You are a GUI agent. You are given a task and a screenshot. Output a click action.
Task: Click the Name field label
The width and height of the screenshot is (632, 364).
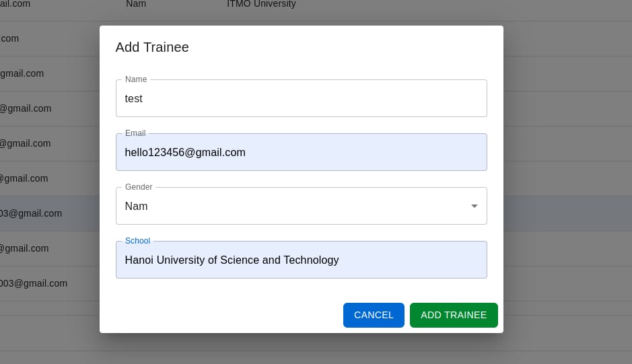tap(136, 79)
